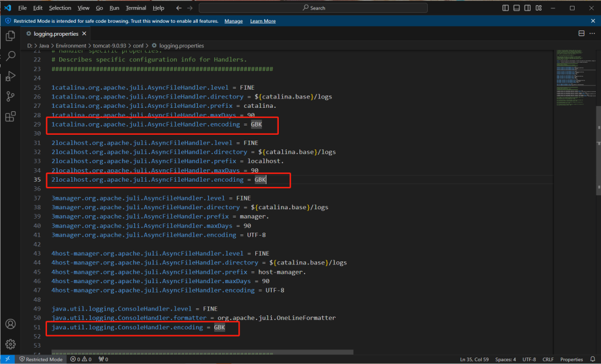Viewport: 601px width, 364px height.
Task: Open the Selection menu
Action: click(x=60, y=8)
